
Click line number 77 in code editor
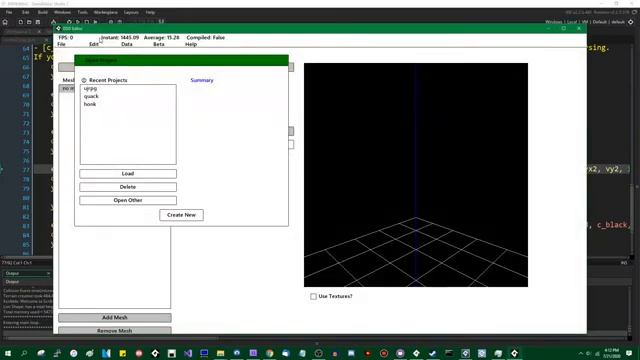pyautogui.click(x=26, y=170)
